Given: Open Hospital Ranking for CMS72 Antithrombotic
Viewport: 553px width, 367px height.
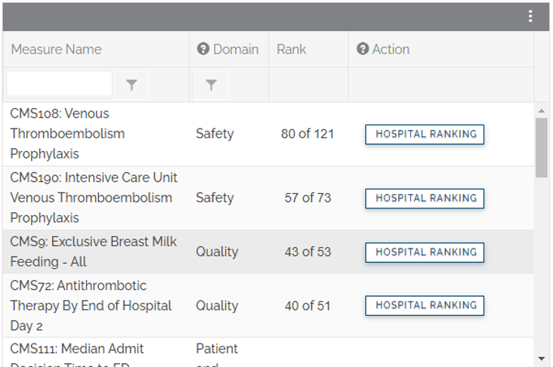Looking at the screenshot, I should point(425,306).
